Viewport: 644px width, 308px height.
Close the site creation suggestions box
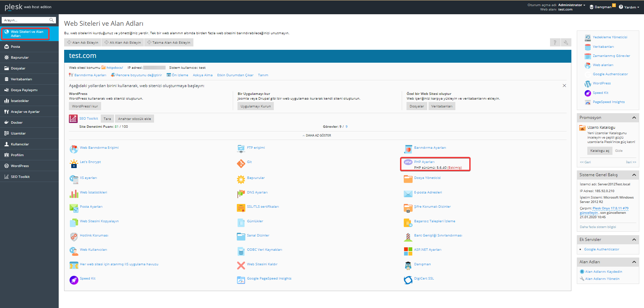pyautogui.click(x=564, y=86)
